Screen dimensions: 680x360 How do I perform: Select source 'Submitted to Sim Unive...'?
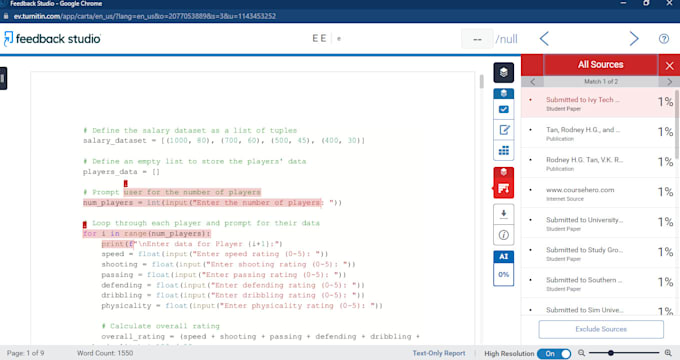598,307
